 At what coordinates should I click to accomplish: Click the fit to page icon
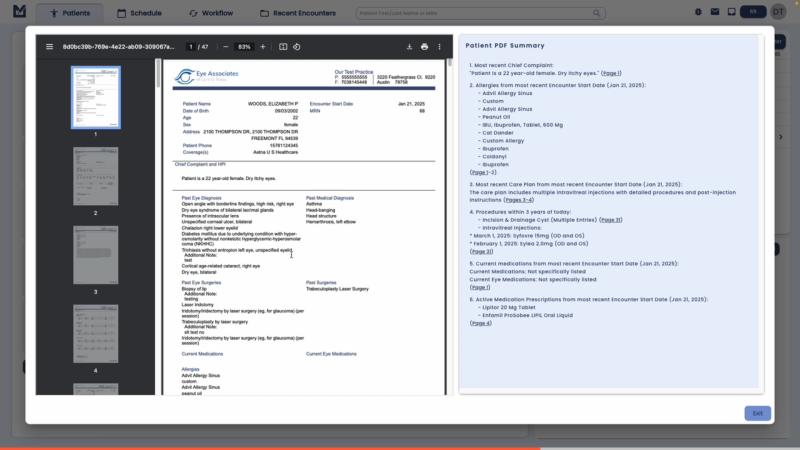pos(283,46)
